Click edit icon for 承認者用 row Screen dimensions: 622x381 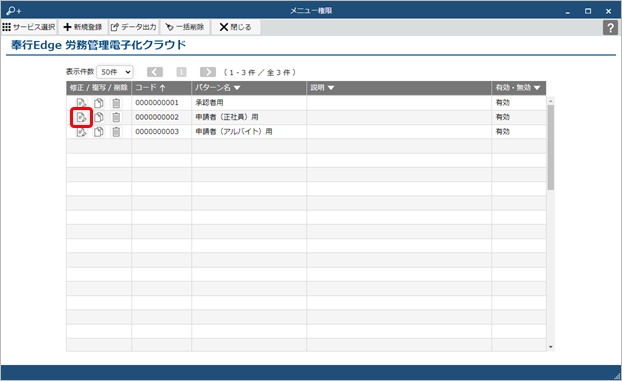pyautogui.click(x=81, y=103)
